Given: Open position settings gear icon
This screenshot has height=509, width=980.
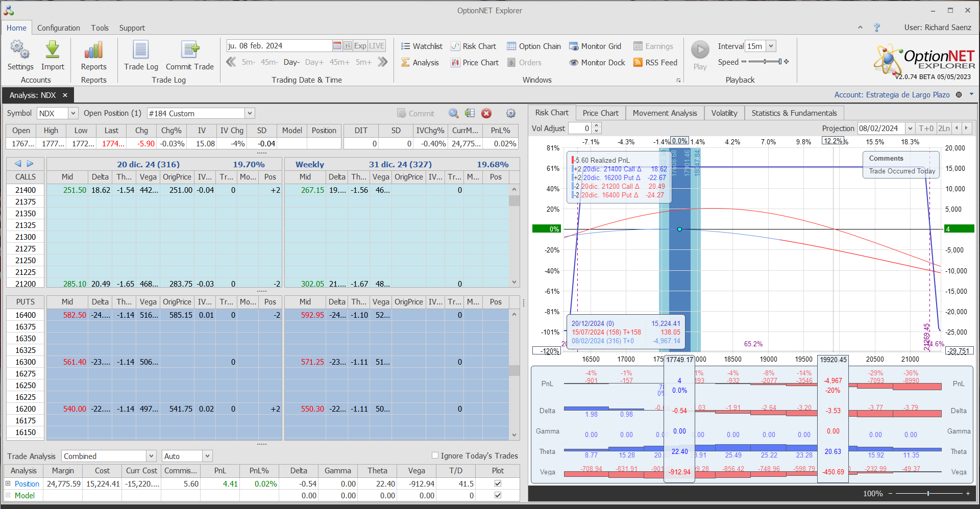Looking at the screenshot, I should (511, 113).
